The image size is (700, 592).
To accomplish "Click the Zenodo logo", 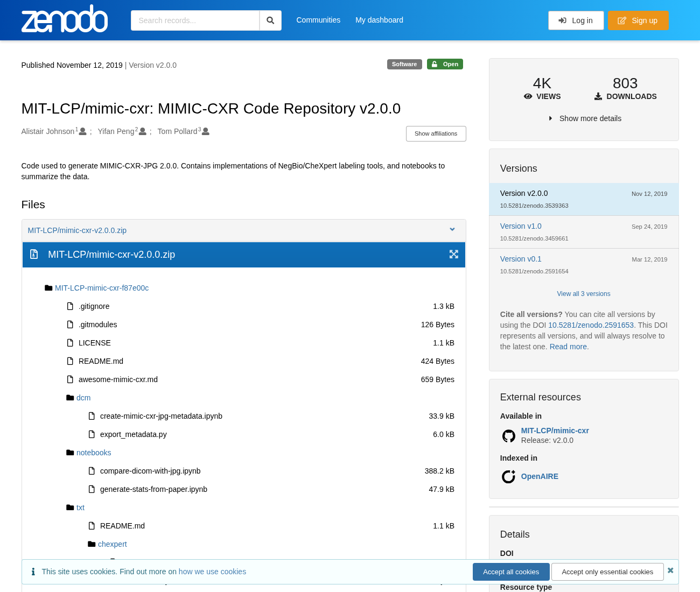I will point(65,19).
